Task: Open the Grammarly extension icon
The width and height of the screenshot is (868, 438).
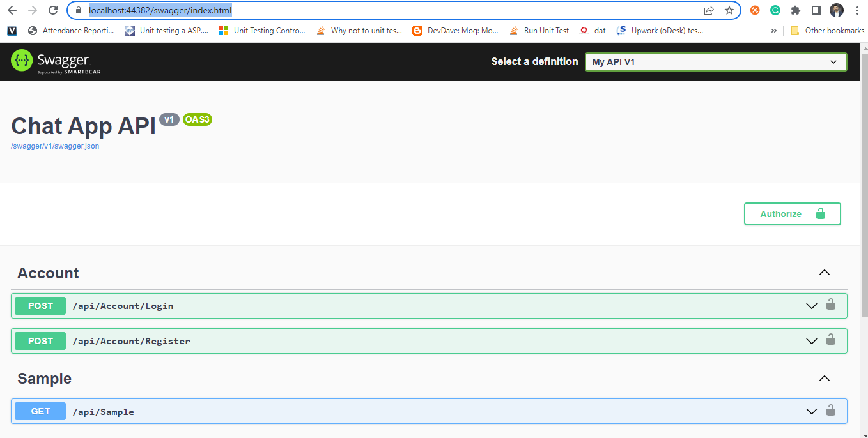Action: click(774, 10)
